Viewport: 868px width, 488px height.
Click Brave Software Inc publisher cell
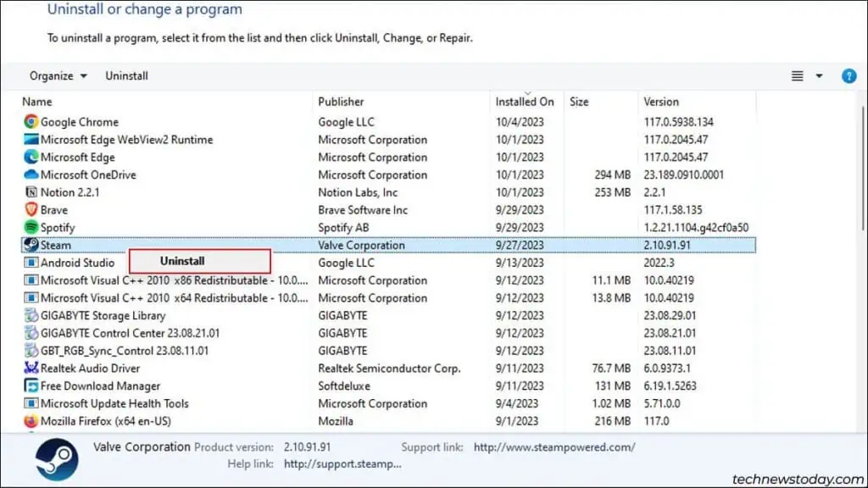coord(363,210)
